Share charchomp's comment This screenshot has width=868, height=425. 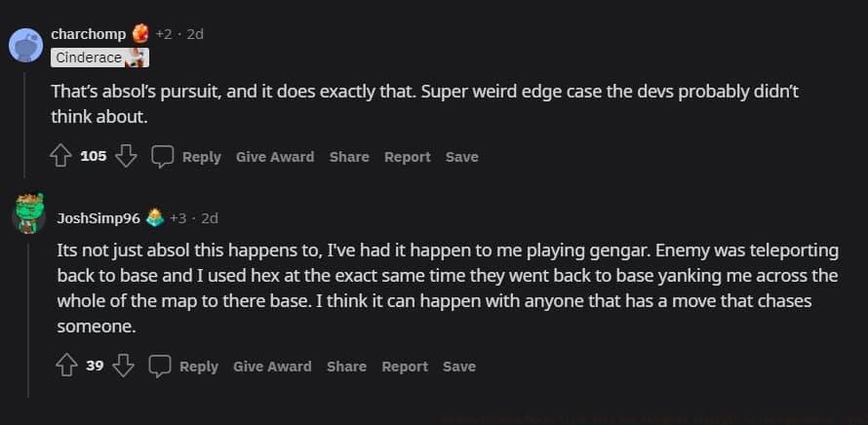[x=349, y=157]
